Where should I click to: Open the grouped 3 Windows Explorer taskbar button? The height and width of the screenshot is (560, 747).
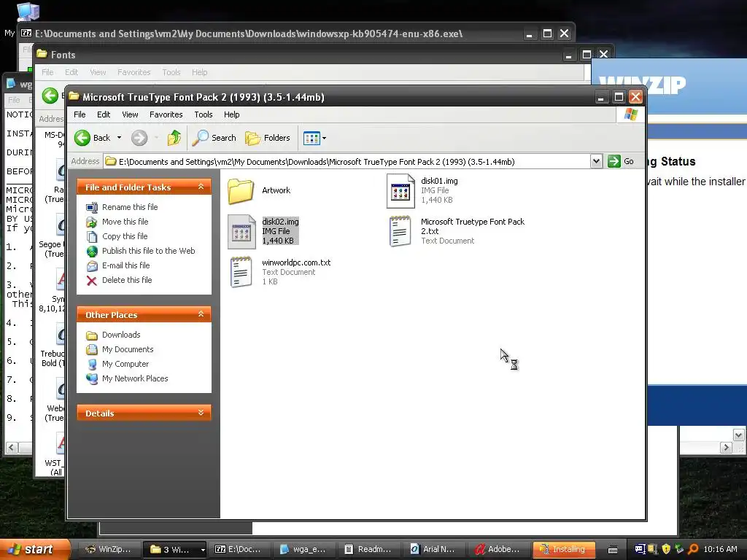(x=174, y=549)
